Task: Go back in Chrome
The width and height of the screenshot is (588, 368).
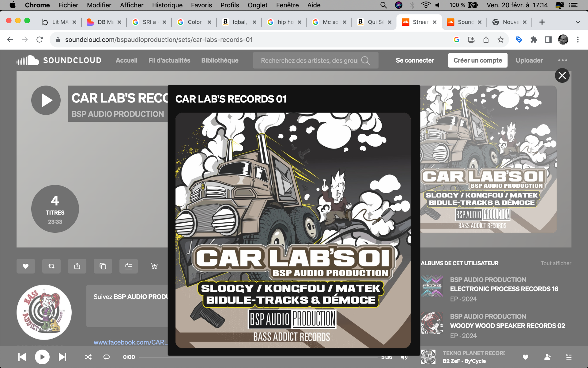Action: [x=10, y=40]
